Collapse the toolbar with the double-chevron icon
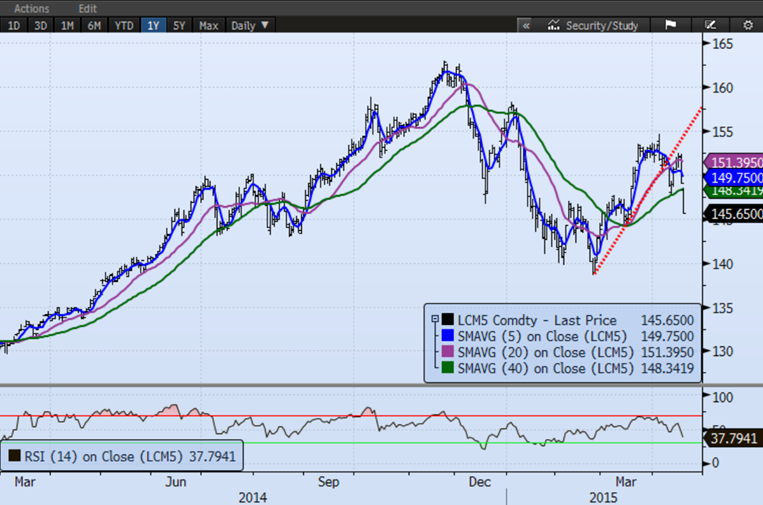 pos(527,25)
